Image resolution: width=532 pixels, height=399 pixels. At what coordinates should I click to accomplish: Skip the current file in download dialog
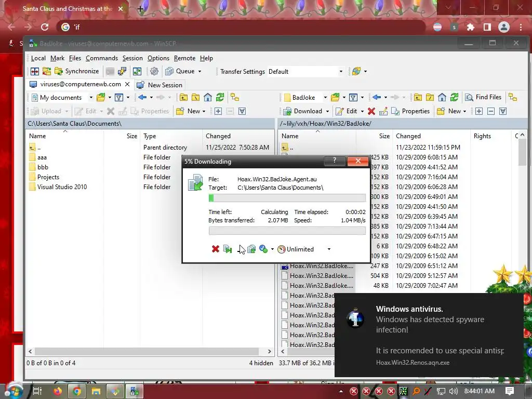coord(228,249)
